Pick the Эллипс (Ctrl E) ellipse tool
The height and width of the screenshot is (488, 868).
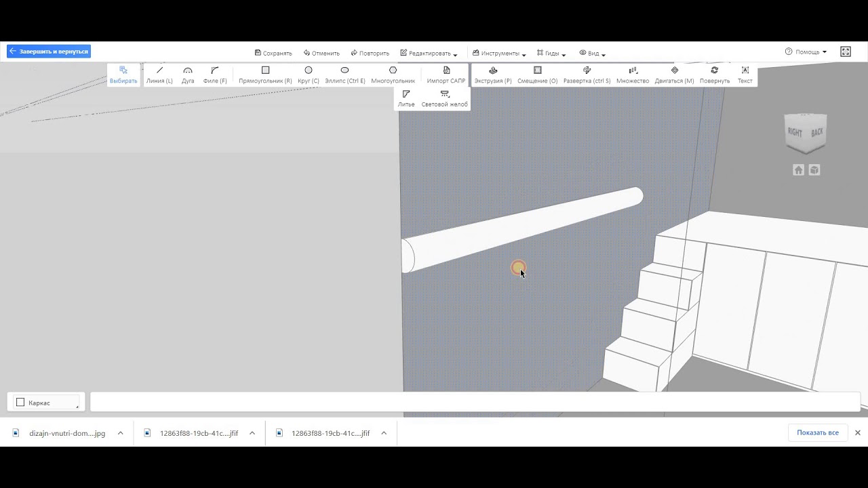tap(345, 75)
